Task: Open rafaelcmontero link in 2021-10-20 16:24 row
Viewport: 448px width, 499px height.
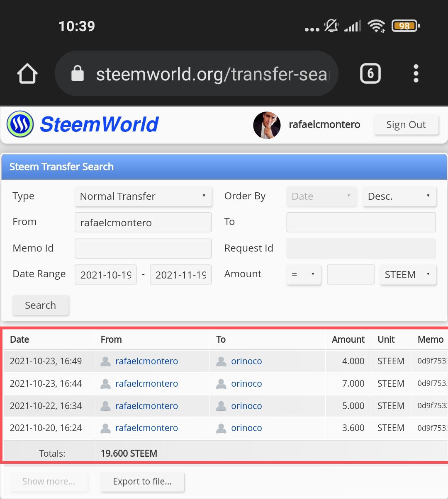Action: [146, 428]
